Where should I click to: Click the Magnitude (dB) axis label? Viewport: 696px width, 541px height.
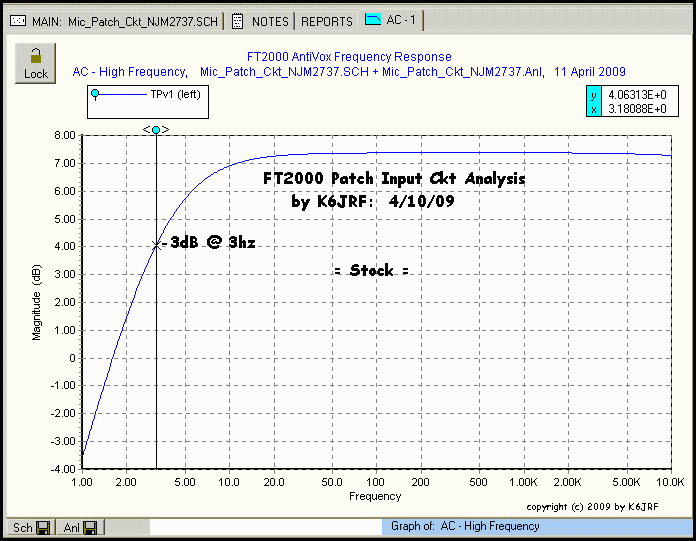point(37,302)
